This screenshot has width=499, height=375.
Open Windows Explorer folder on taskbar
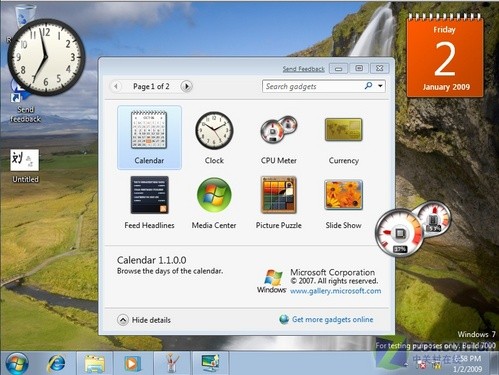pos(95,363)
